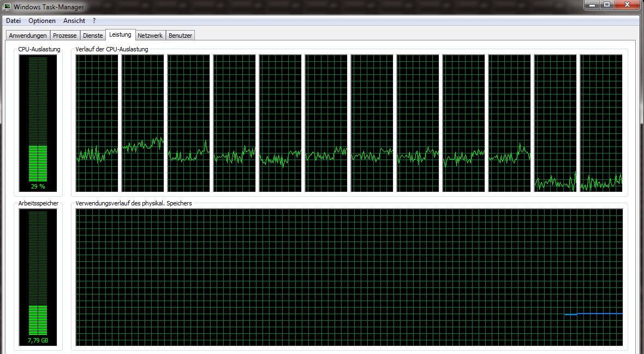Open the Optionen menu
The width and height of the screenshot is (644, 354).
pos(42,21)
